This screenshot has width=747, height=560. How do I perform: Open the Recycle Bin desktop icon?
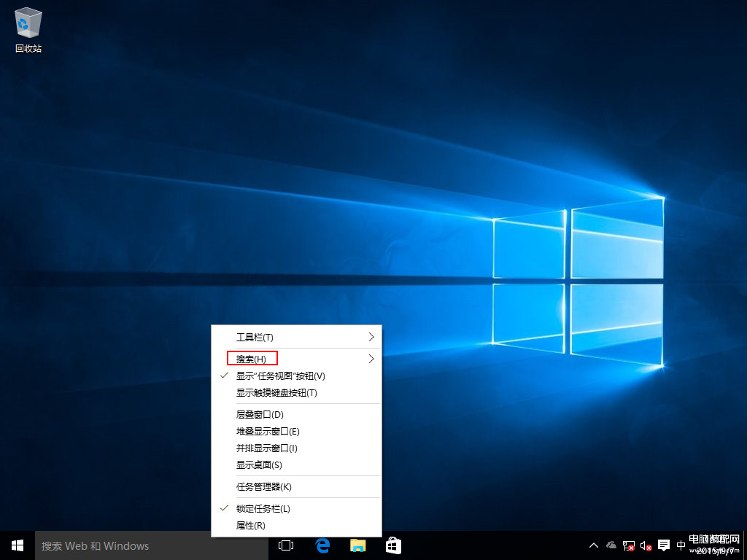point(28,29)
